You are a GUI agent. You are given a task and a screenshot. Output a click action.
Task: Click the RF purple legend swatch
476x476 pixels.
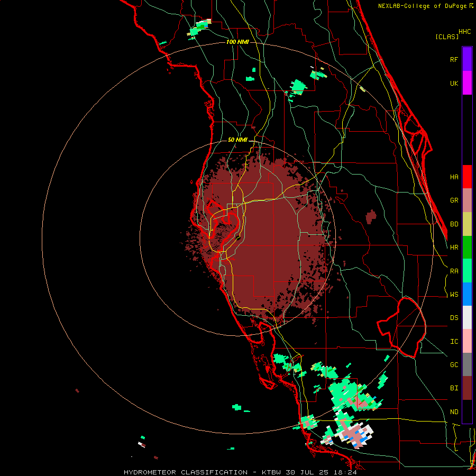(467, 59)
